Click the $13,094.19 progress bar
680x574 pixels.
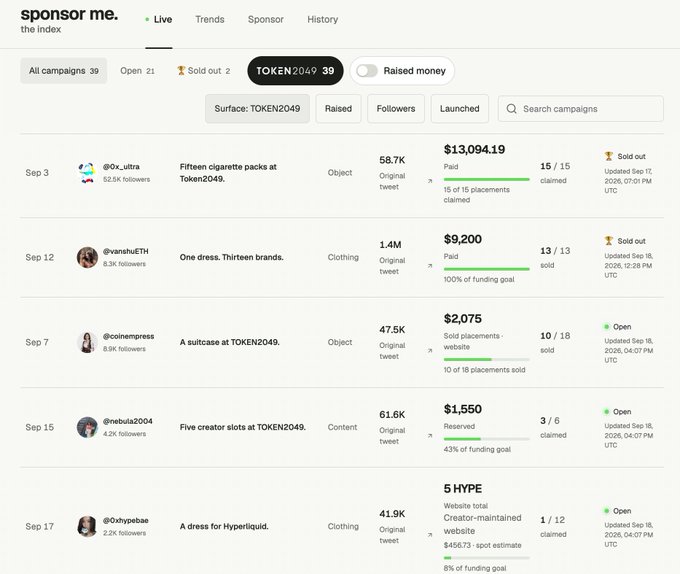[487, 179]
